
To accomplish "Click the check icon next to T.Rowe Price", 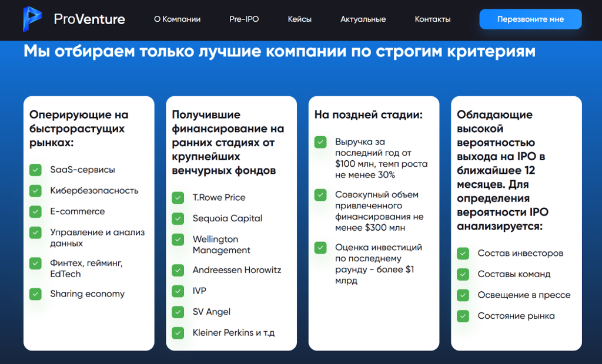I will click(x=178, y=198).
